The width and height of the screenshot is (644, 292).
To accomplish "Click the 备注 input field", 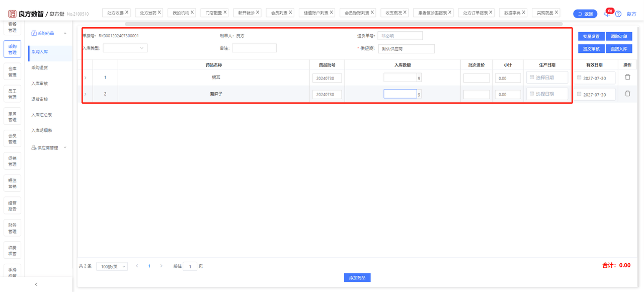I will pos(254,48).
